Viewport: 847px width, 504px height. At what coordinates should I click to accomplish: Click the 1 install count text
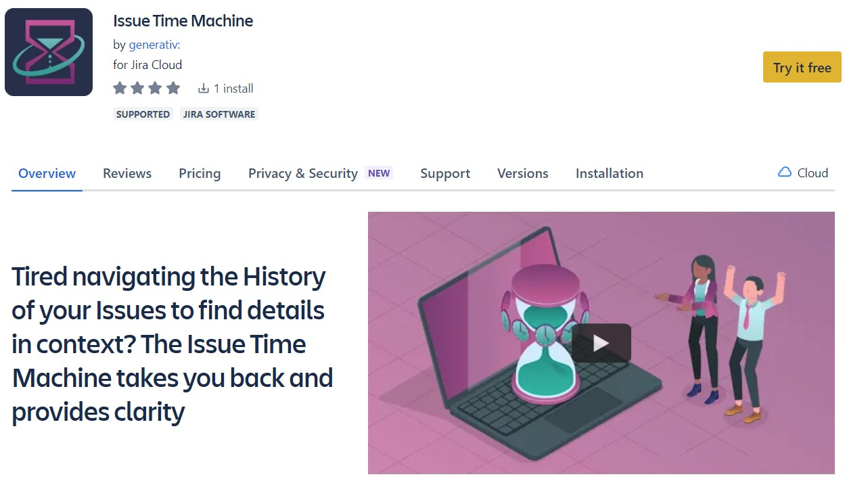(x=233, y=89)
